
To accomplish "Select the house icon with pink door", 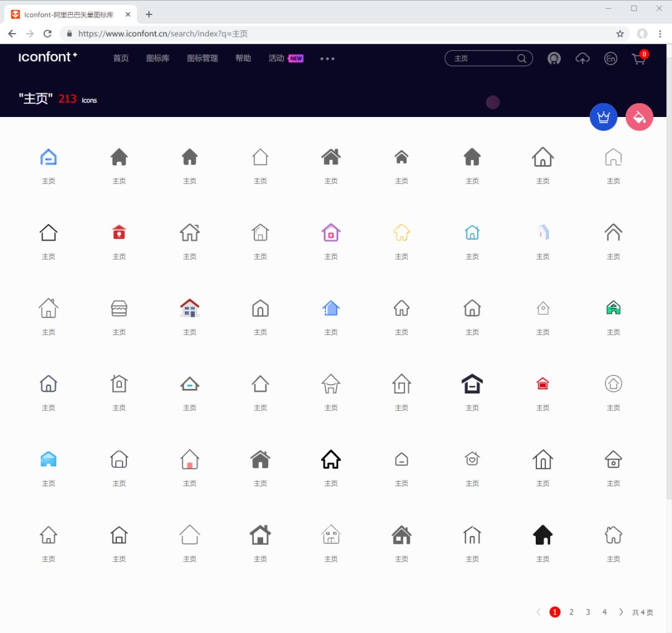I will tap(190, 459).
